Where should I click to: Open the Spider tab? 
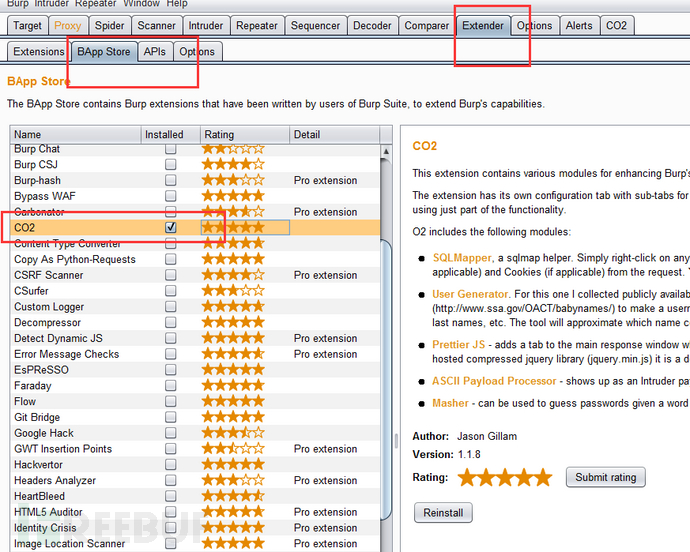(x=110, y=26)
